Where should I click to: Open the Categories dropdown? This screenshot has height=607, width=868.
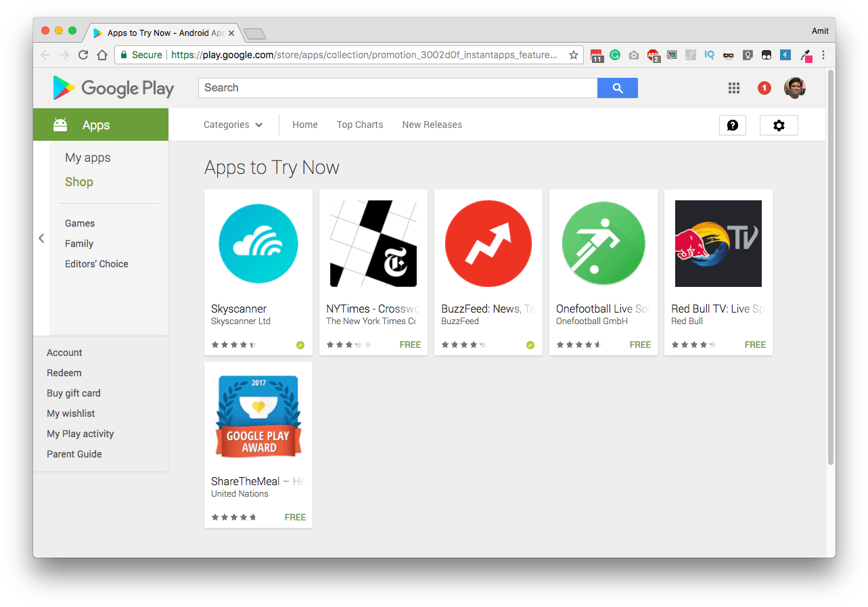click(232, 125)
